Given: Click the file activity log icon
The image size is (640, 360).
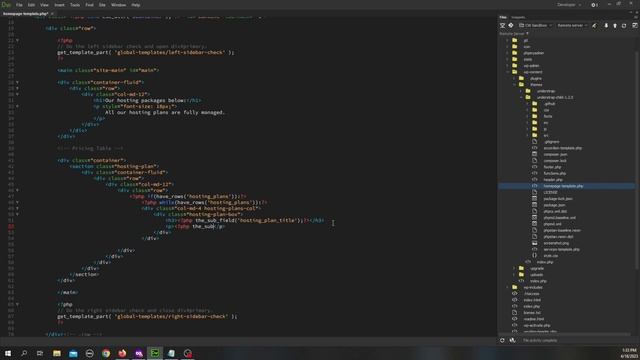Looking at the screenshot, I should (512, 340).
